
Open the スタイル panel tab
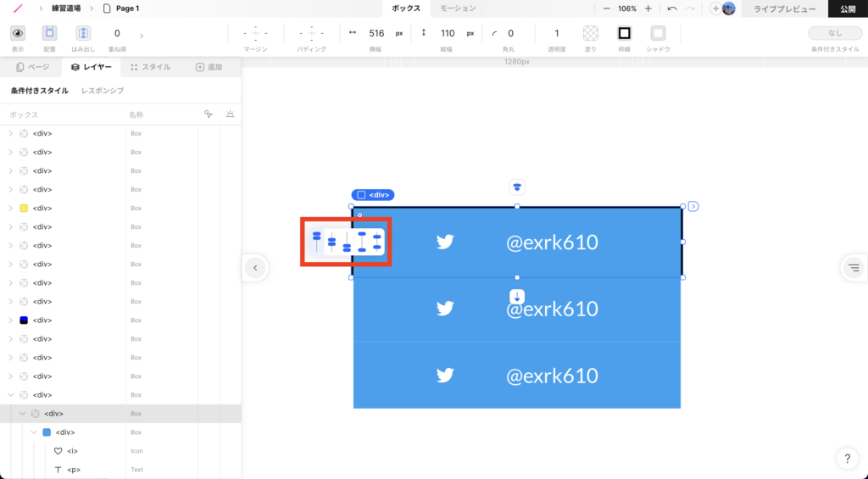pyautogui.click(x=151, y=67)
